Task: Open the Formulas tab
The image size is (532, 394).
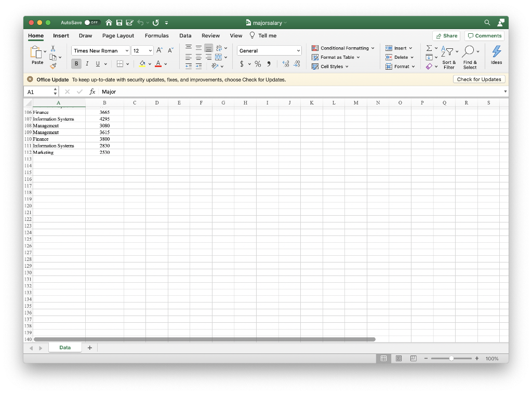Action: tap(157, 36)
